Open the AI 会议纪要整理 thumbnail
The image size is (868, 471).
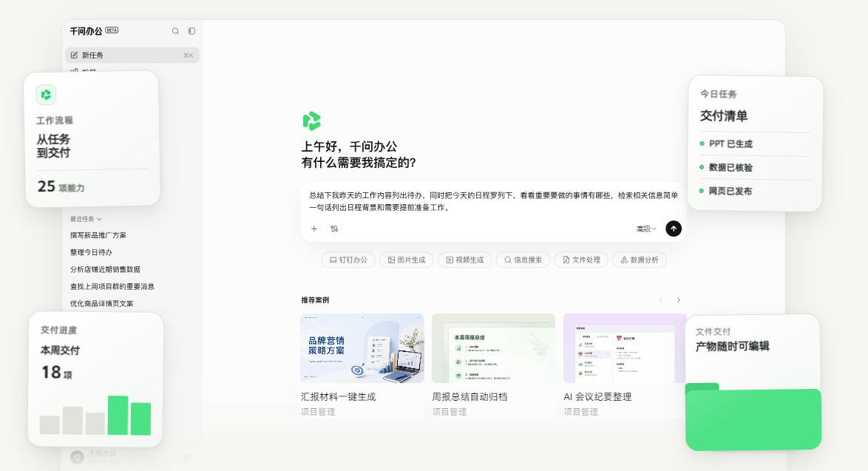pos(625,348)
